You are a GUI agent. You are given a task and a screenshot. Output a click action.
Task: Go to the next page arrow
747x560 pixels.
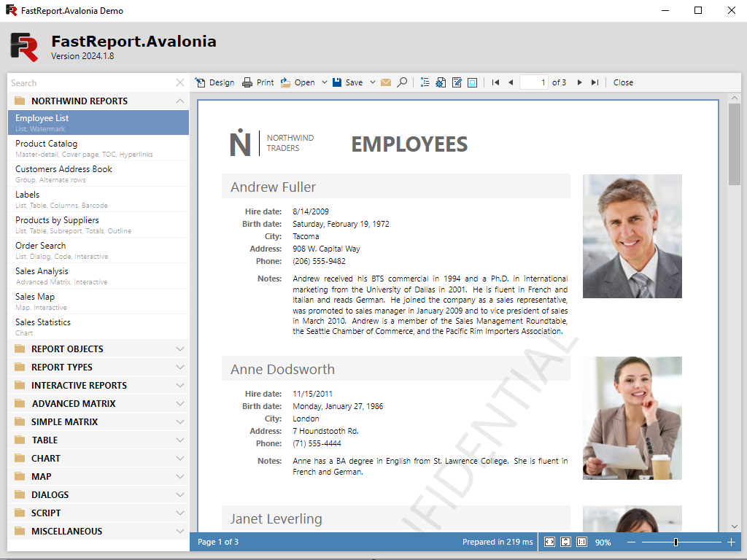(x=580, y=82)
